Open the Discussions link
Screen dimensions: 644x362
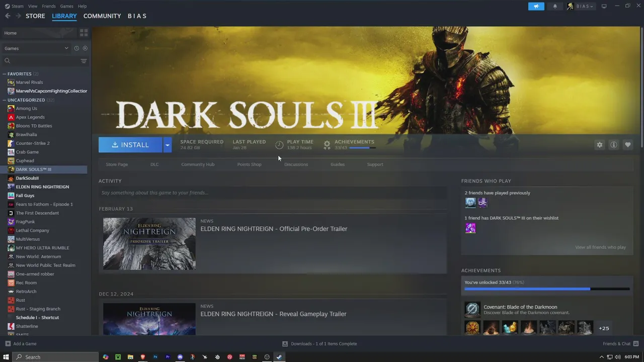coord(296,164)
